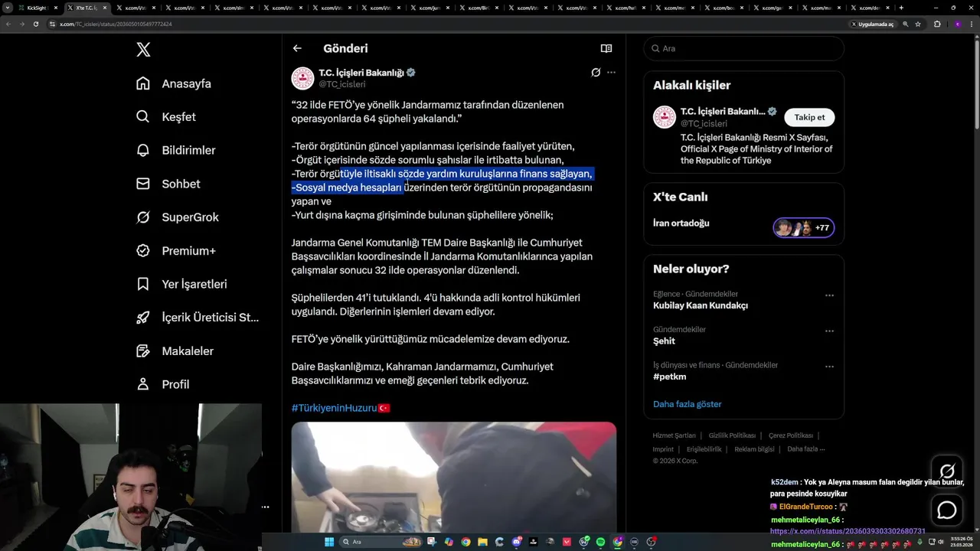980x551 pixels.
Task: Open Discord from the taskbar
Action: [x=517, y=542]
